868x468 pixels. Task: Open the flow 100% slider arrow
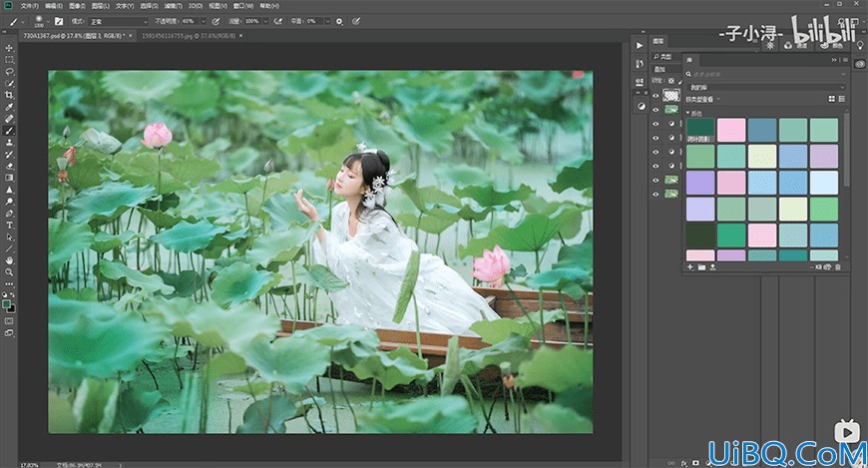265,21
